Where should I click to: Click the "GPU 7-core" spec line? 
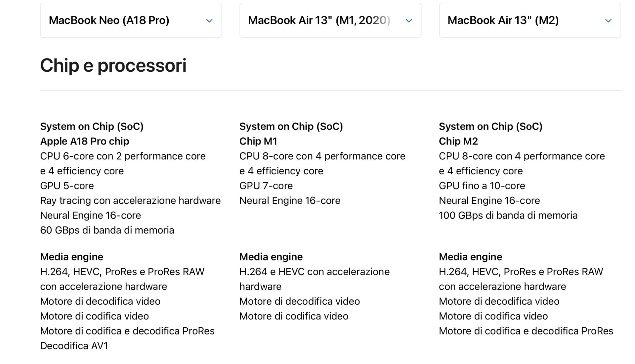266,186
